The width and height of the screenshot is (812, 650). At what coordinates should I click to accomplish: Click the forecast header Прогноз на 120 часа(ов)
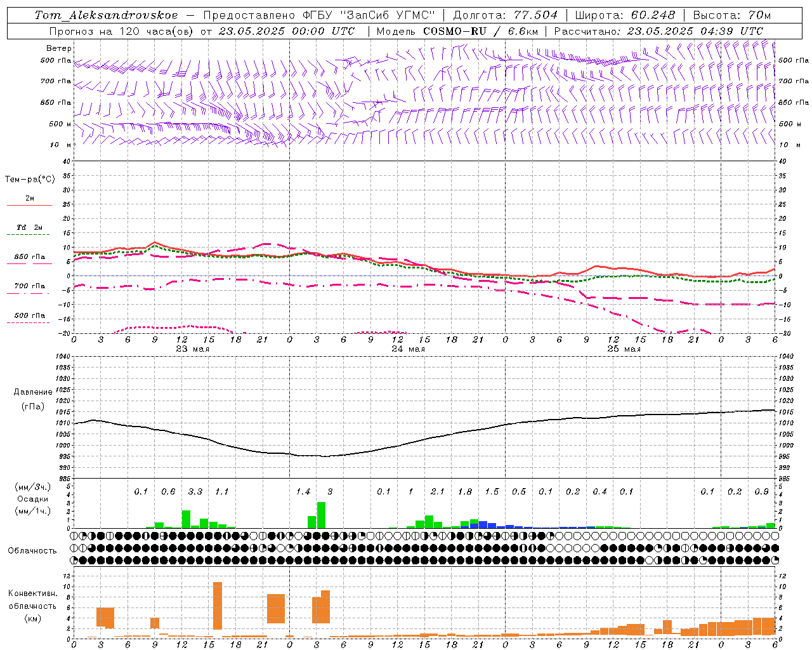[x=122, y=31]
